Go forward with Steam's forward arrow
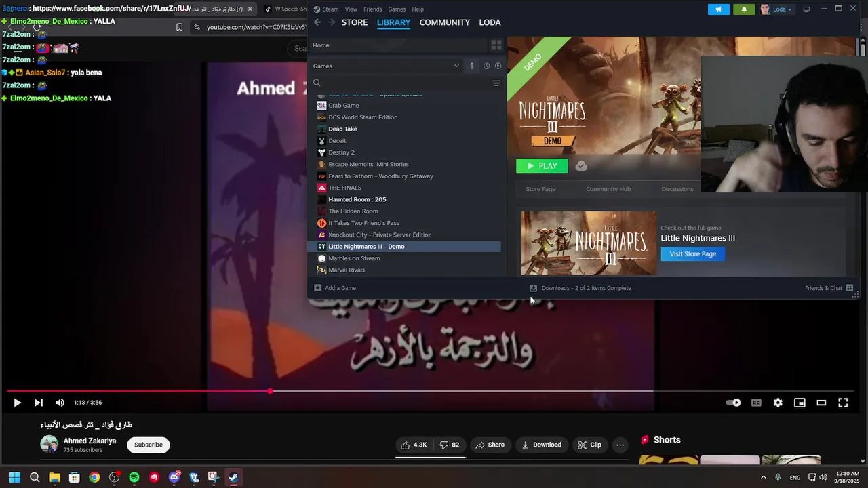The height and width of the screenshot is (488, 868). point(332,22)
